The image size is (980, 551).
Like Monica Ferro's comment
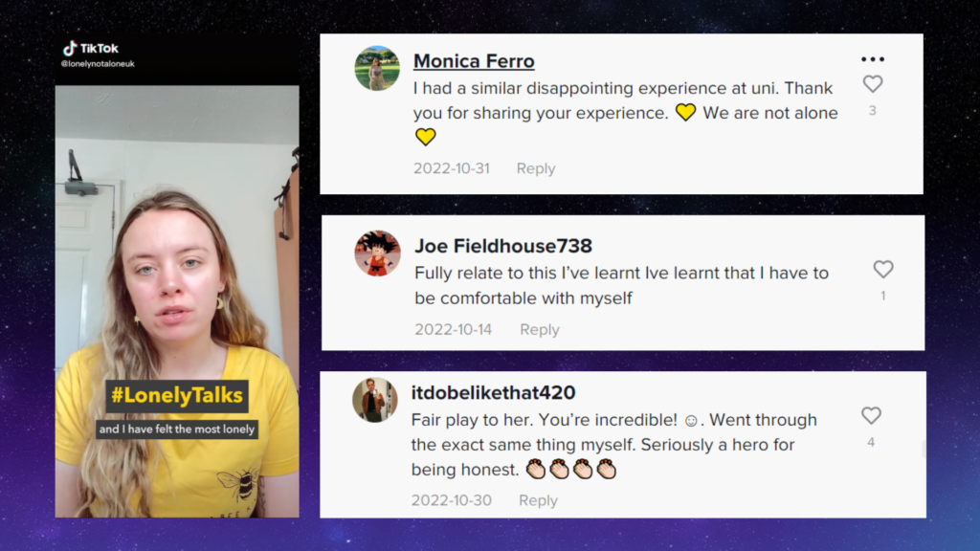tap(873, 84)
